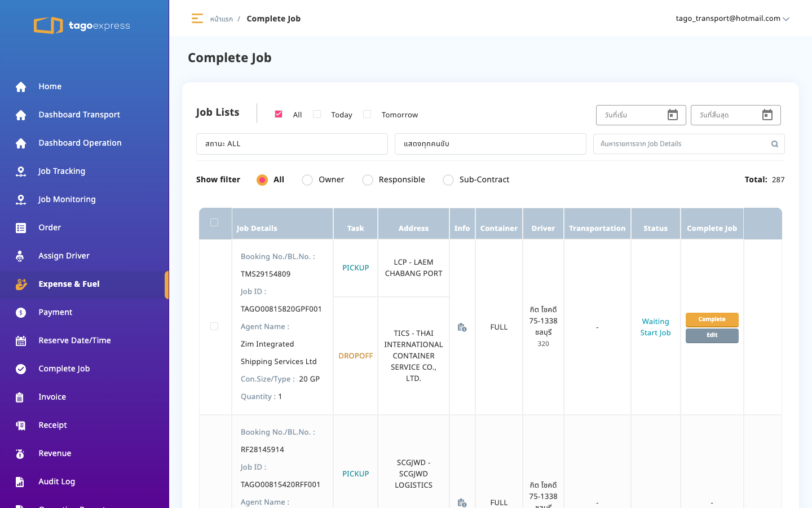Click the gray Edit button
Viewport: 812px width, 508px height.
712,335
